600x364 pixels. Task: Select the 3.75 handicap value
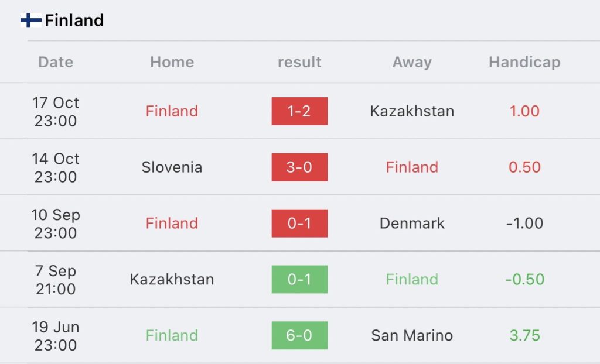tap(524, 335)
